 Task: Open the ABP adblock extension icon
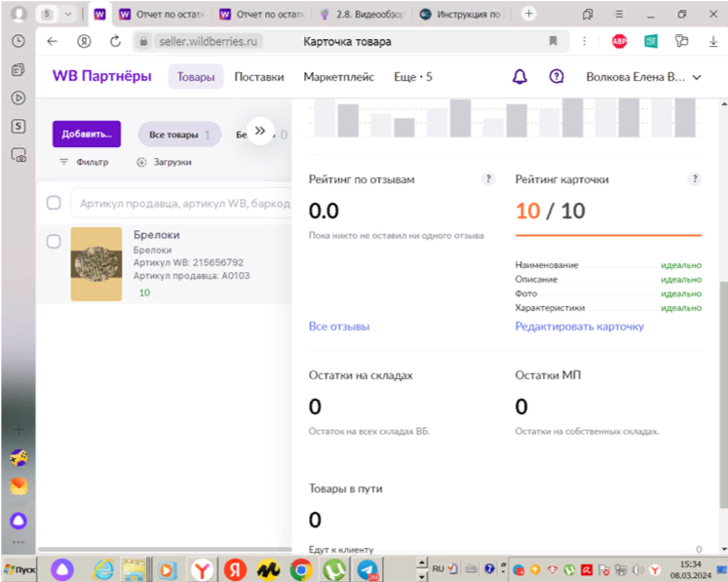tap(620, 41)
